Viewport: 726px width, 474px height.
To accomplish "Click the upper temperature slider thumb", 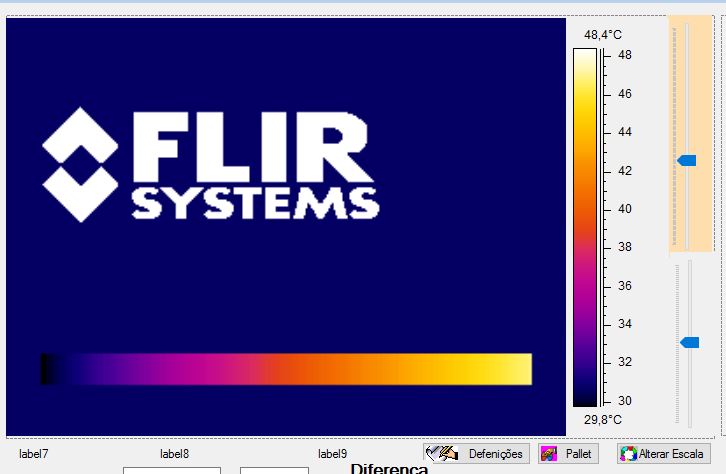I will pyautogui.click(x=687, y=161).
